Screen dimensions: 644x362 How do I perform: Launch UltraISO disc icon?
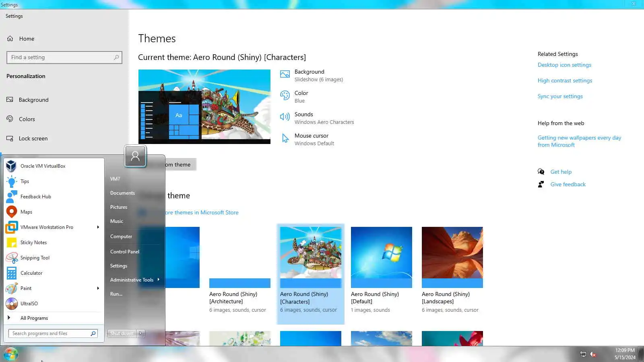coord(11,304)
